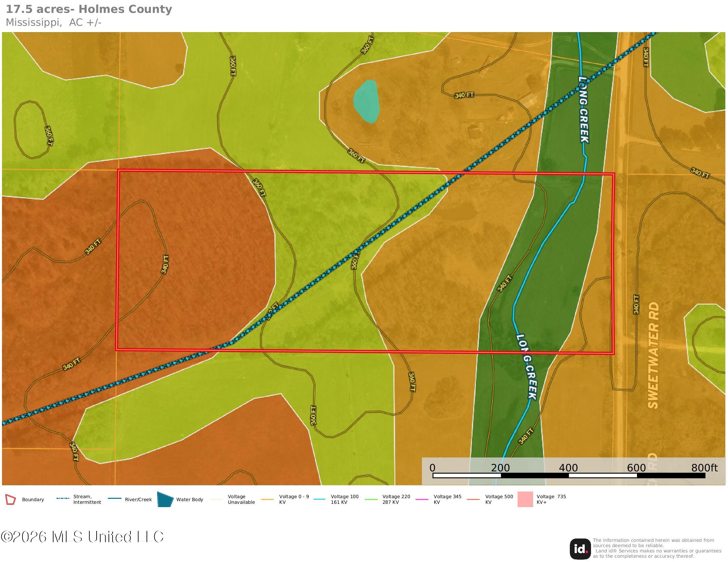The width and height of the screenshot is (728, 562).
Task: Click the Voltage 100-161 KV line icon
Action: (320, 499)
